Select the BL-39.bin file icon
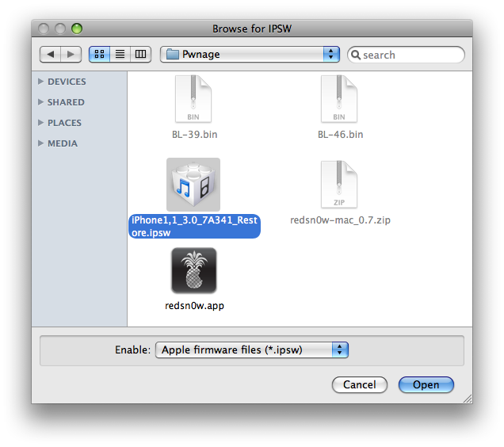 pos(193,100)
